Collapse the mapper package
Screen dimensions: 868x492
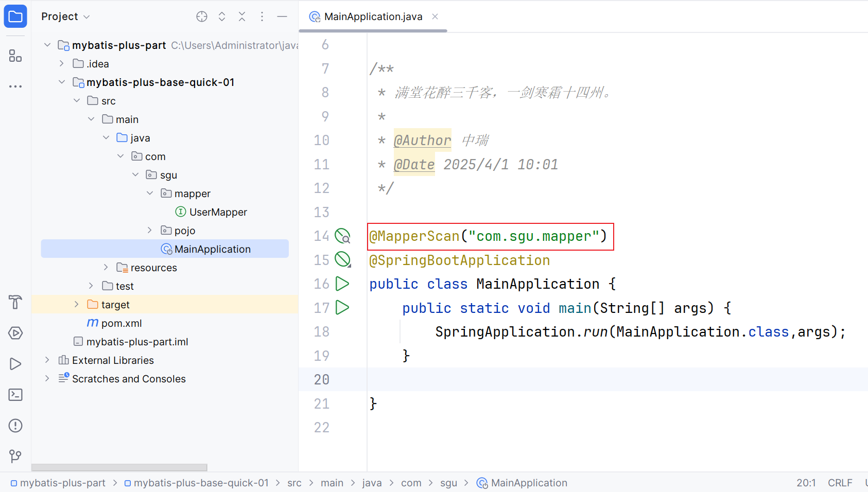(150, 193)
